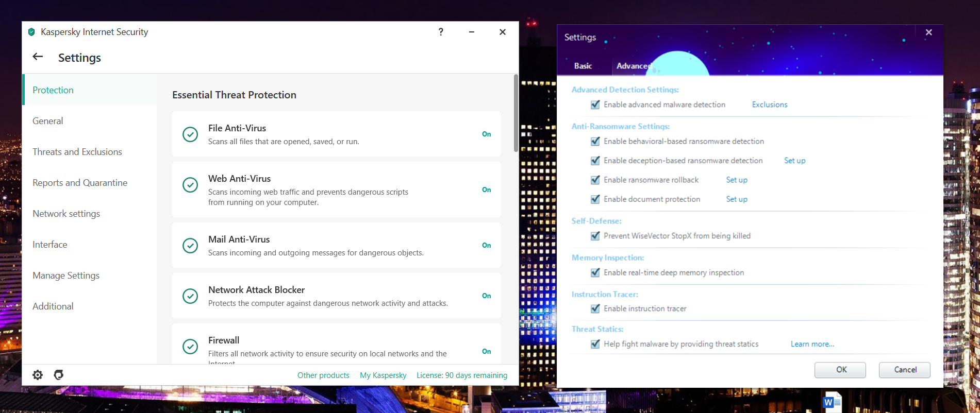Click License: 90 days remaining link
Viewport: 980px width, 413px height.
tap(462, 375)
